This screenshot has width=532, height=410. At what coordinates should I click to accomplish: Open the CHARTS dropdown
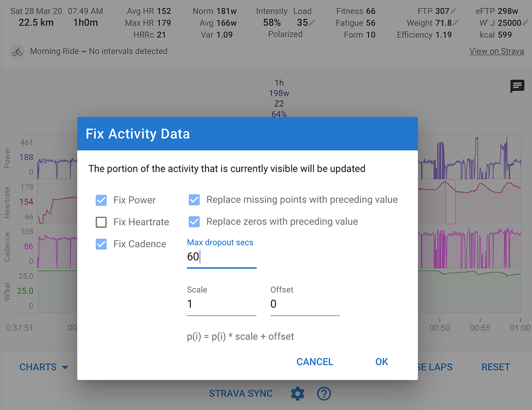coord(44,367)
